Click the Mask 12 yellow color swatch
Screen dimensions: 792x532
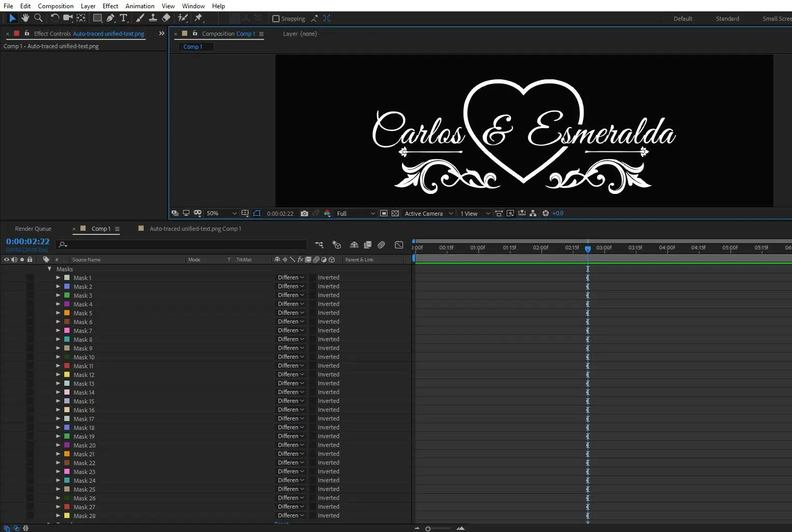click(x=67, y=374)
